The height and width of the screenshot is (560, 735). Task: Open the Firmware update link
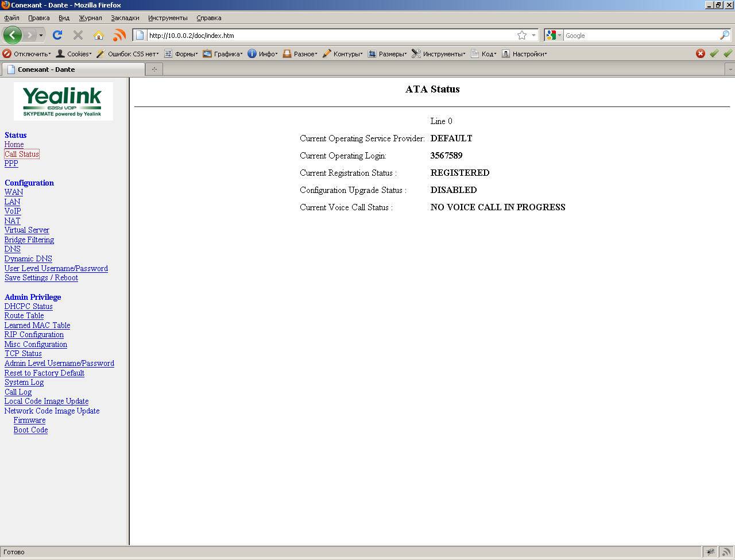pyautogui.click(x=30, y=420)
